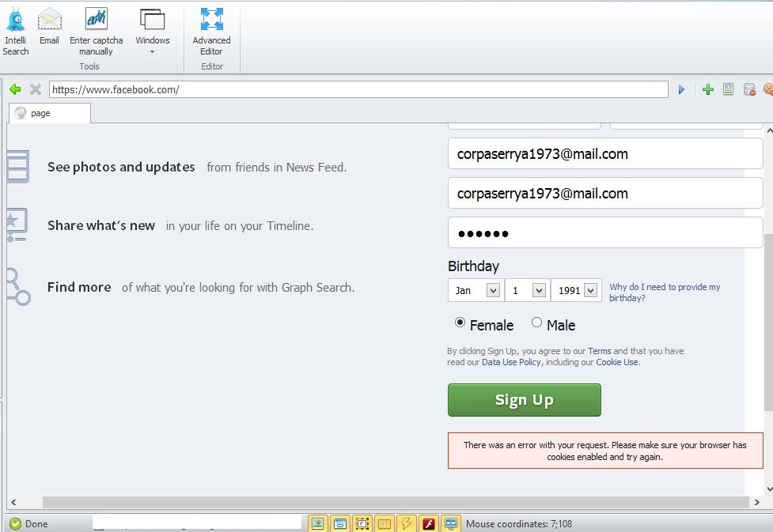Toggle the Flash icon in status bar

coord(429,523)
